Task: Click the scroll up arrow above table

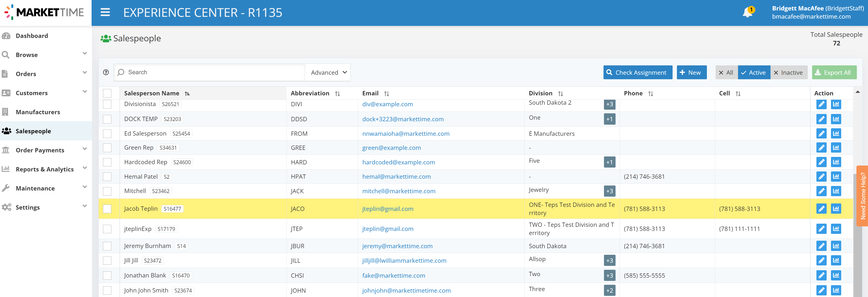Action: coord(858,92)
